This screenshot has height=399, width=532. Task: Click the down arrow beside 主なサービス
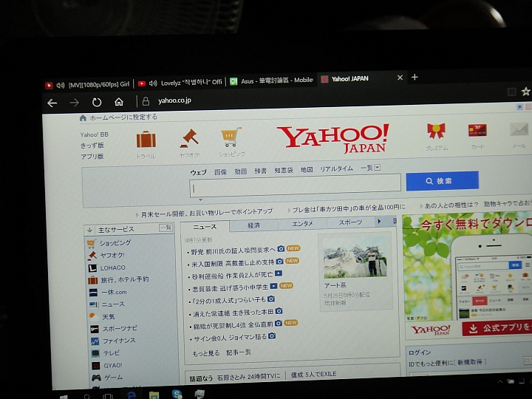click(x=90, y=230)
